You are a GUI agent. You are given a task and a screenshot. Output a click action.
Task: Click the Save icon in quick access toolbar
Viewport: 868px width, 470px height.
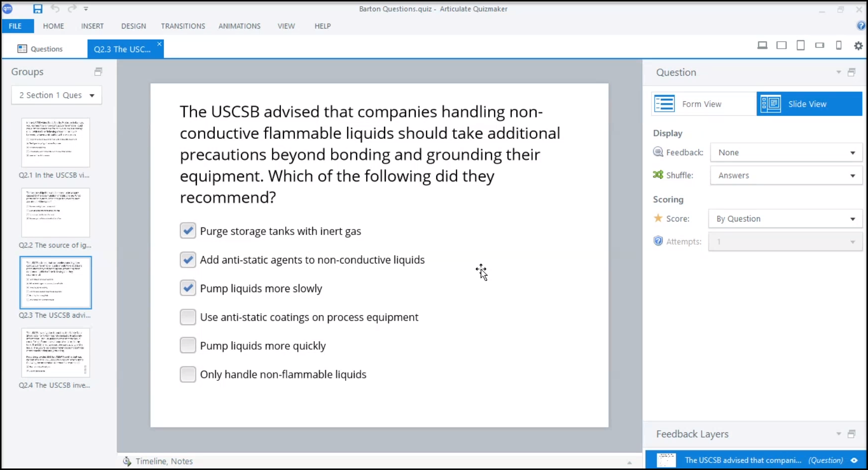38,9
